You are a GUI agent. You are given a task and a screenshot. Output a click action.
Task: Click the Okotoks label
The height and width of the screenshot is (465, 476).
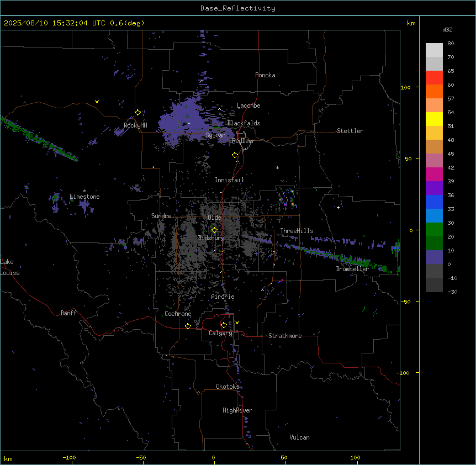click(228, 387)
